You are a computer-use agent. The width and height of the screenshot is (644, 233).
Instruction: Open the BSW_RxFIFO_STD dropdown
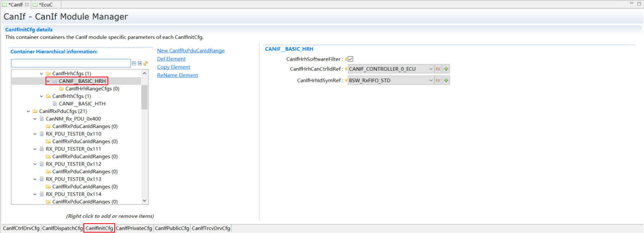431,80
